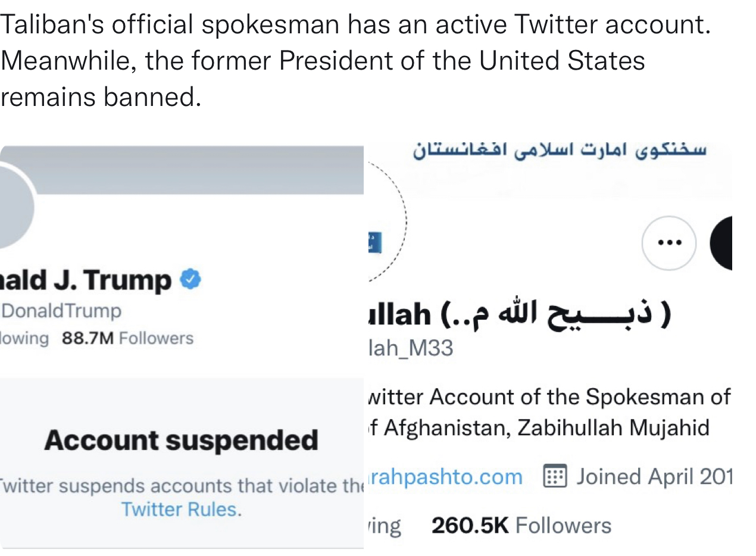This screenshot has height=556, width=756.
Task: Click the 88.7M Followers count
Action: click(x=128, y=338)
